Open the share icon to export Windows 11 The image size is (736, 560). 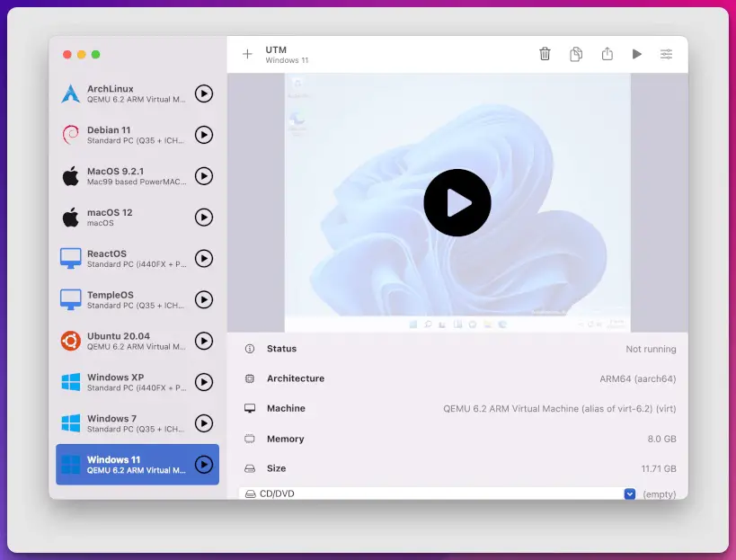(607, 54)
